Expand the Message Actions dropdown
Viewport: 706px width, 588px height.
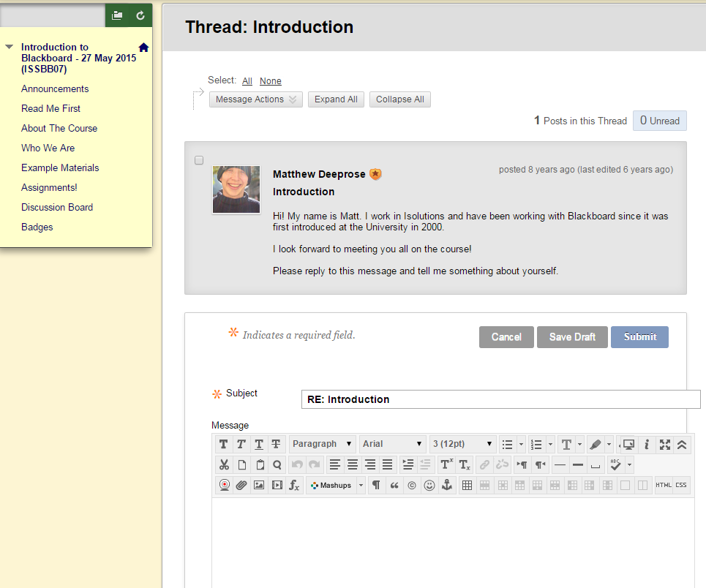(255, 99)
